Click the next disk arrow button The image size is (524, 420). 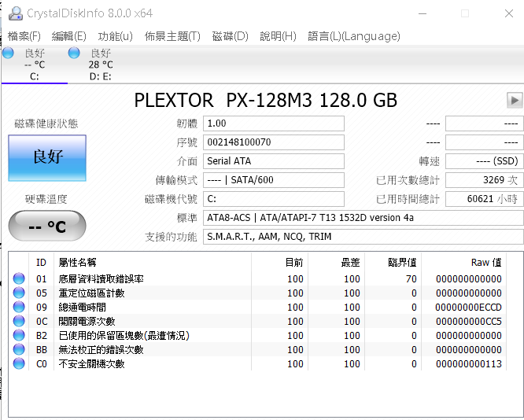pos(515,100)
